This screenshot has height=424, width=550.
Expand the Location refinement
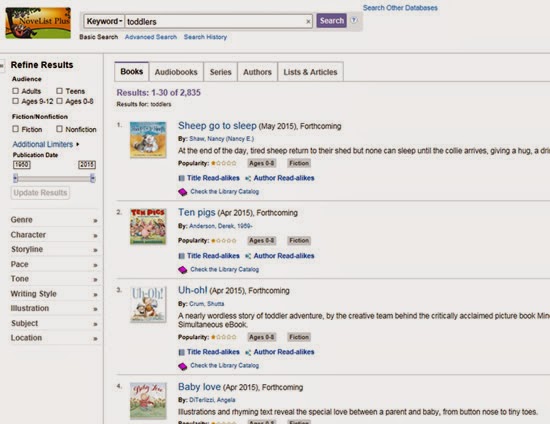point(54,338)
